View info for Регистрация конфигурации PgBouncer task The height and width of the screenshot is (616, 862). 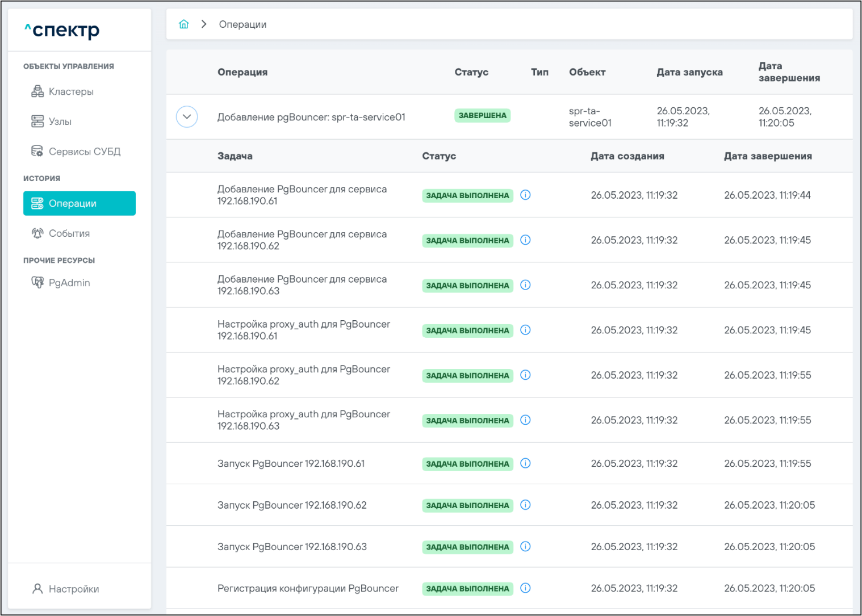pos(525,588)
